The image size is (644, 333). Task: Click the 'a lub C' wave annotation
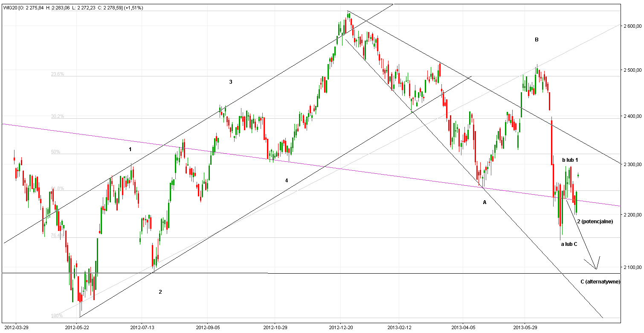[x=569, y=244]
